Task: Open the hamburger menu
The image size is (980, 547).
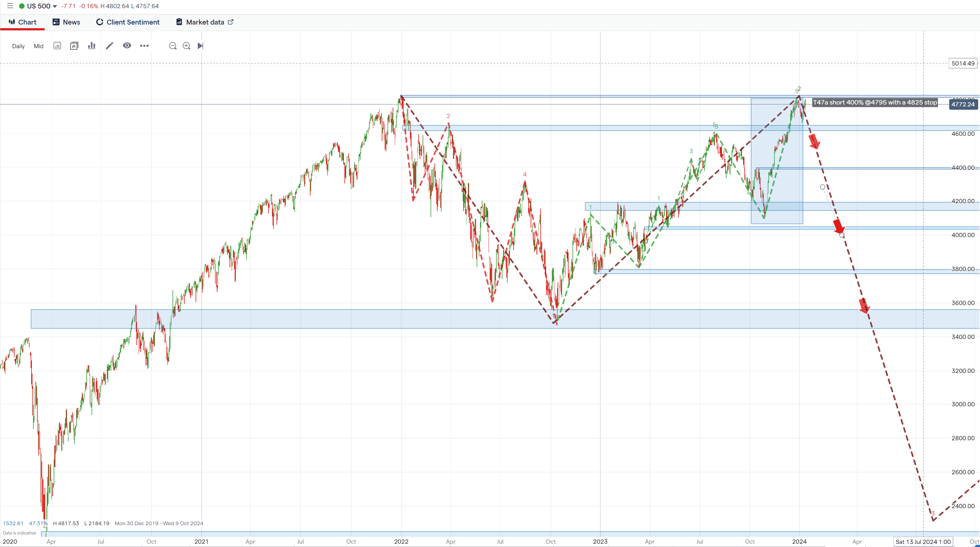Action: [10, 6]
